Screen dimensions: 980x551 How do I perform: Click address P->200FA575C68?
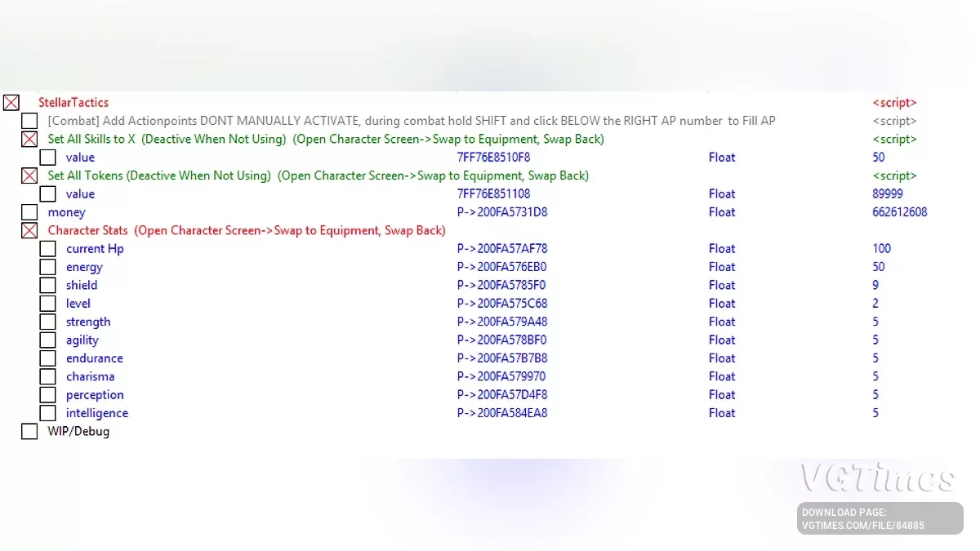(502, 304)
